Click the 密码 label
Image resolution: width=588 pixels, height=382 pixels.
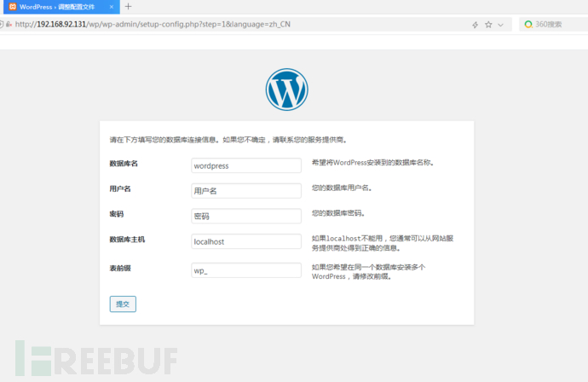117,214
